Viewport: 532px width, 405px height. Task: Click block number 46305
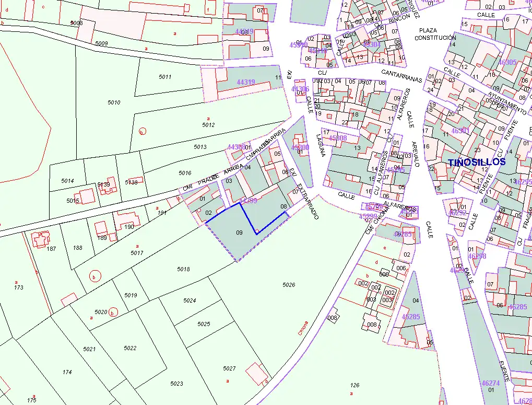point(507,62)
